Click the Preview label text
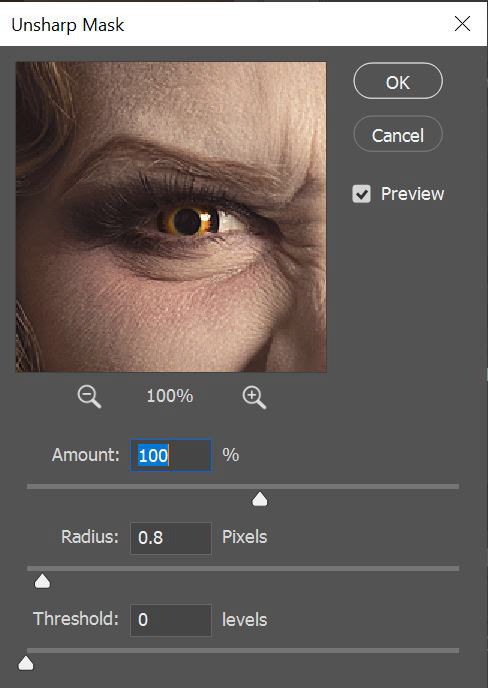The height and width of the screenshot is (688, 488). 412,194
